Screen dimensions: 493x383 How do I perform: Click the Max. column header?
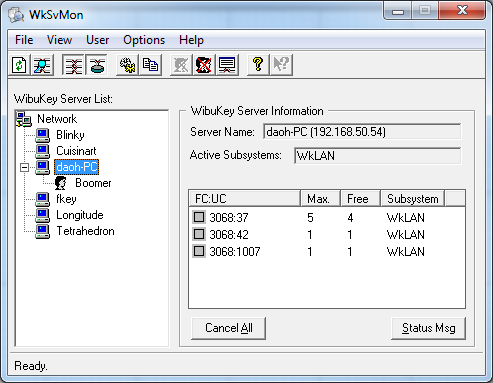320,199
